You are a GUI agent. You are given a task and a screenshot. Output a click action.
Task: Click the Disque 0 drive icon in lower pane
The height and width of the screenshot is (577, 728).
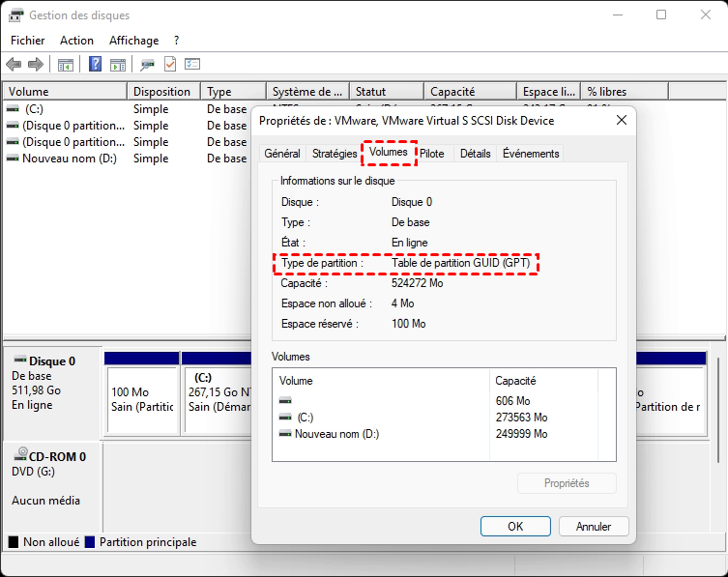tap(20, 360)
